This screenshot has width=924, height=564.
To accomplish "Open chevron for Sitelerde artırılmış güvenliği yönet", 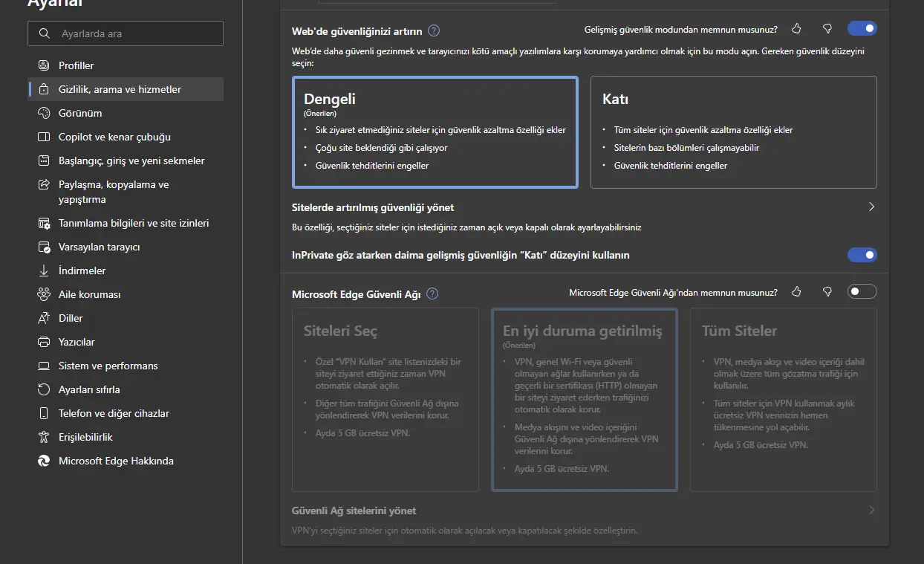I will [871, 207].
